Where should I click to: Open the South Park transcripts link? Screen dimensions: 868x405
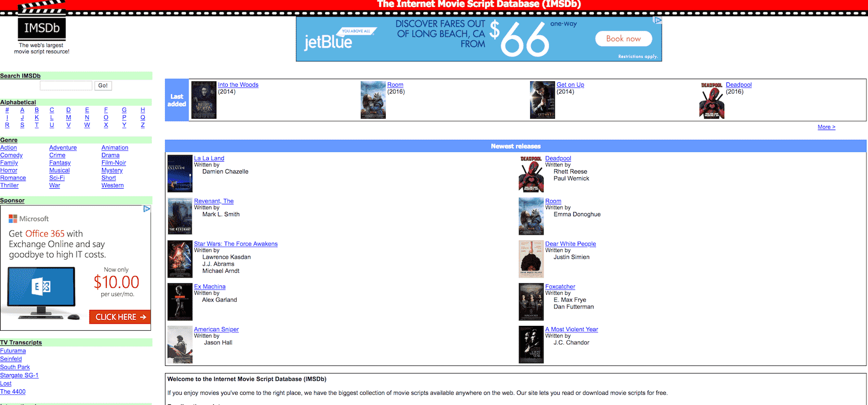pos(15,367)
